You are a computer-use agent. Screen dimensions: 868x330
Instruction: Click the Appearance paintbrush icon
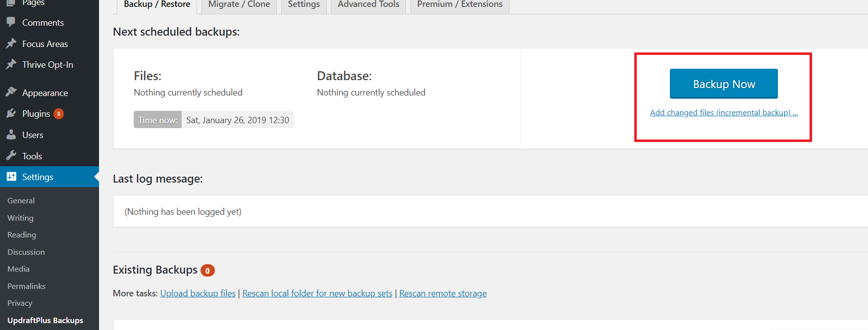11,93
